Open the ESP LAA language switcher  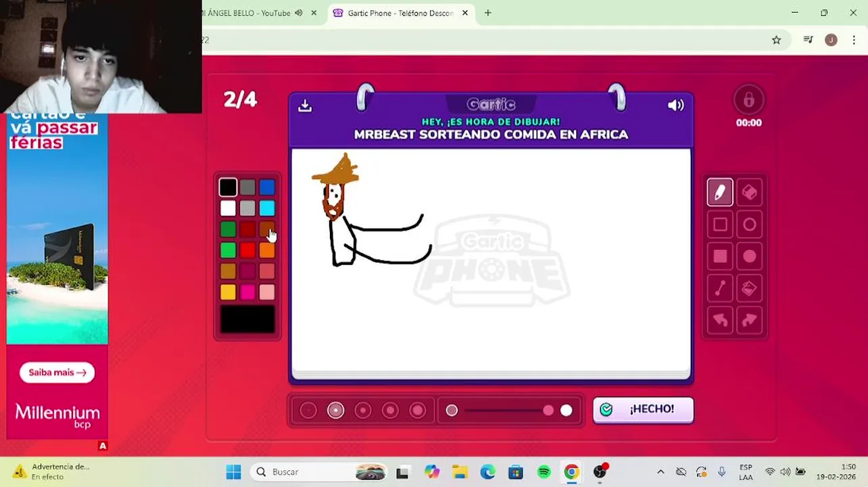[746, 472]
